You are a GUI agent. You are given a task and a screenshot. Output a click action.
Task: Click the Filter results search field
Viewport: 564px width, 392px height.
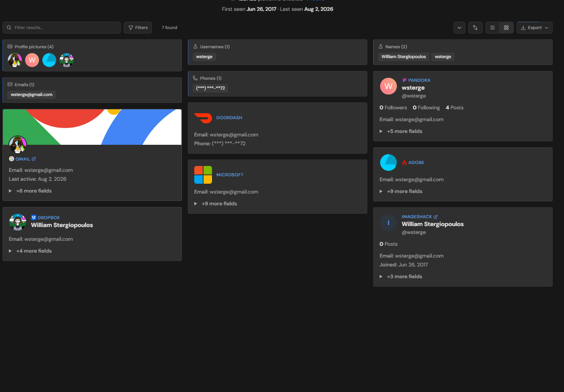point(62,28)
